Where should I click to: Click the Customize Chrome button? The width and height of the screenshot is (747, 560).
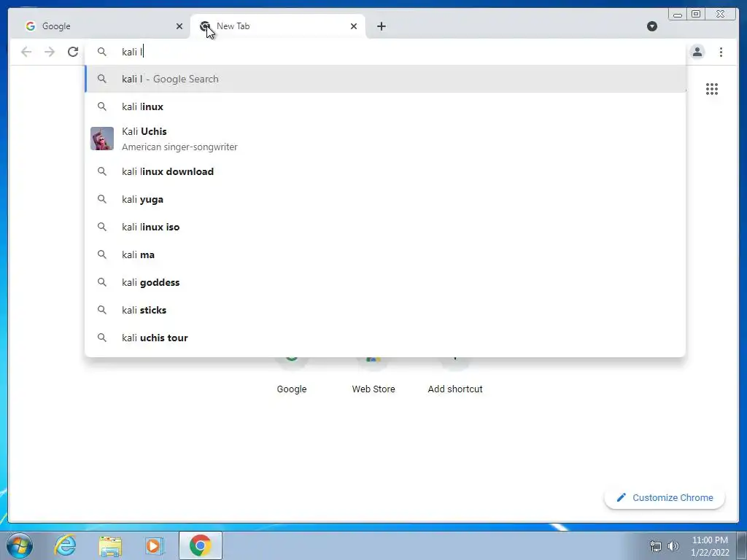click(x=665, y=497)
